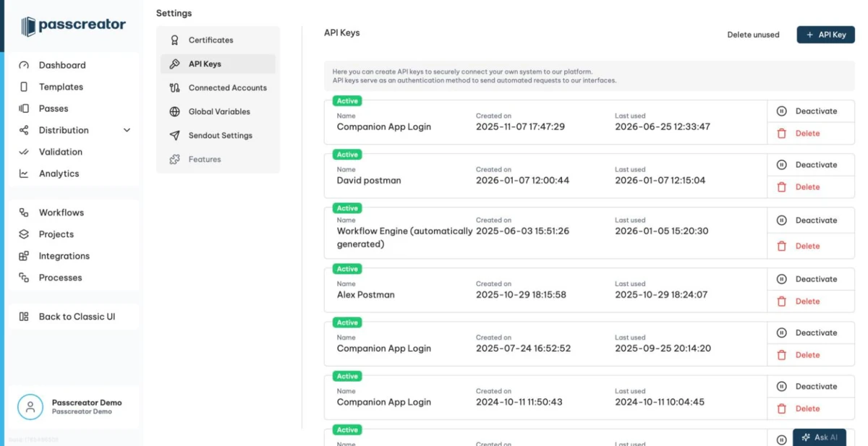Select the Validation checkmark icon
The image size is (868, 446).
(x=24, y=152)
